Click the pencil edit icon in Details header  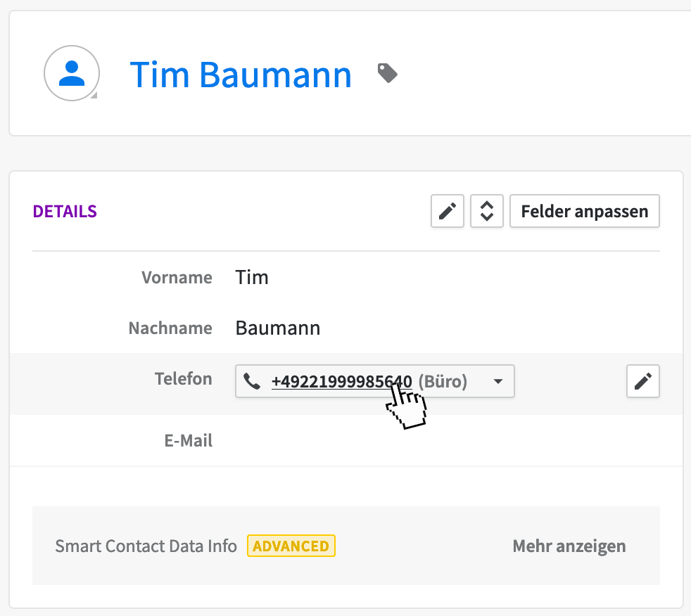coord(448,211)
